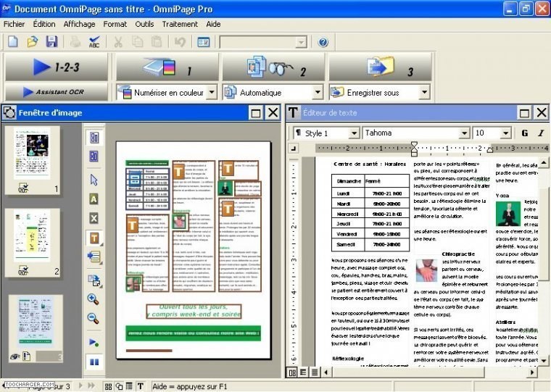
Task: Switch the text editor to third view mode icon
Action: click(315, 372)
